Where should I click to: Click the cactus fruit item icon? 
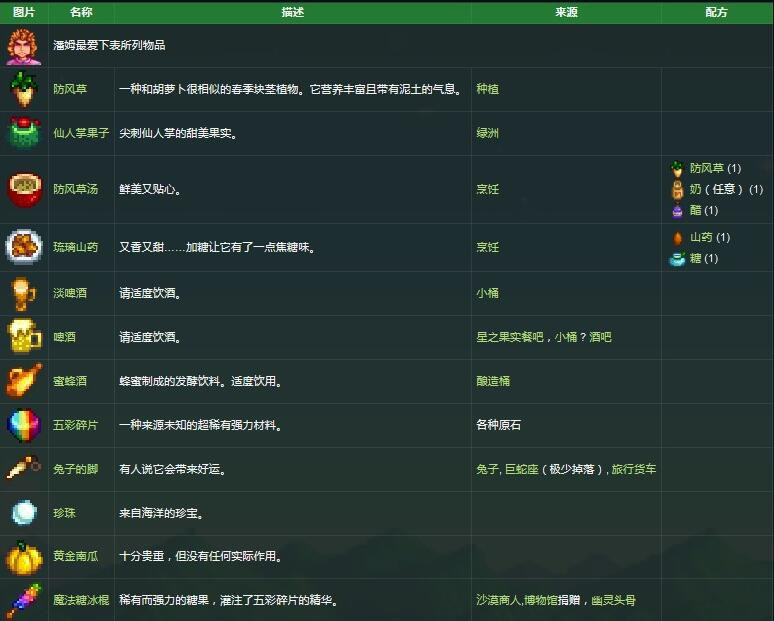coord(24,133)
